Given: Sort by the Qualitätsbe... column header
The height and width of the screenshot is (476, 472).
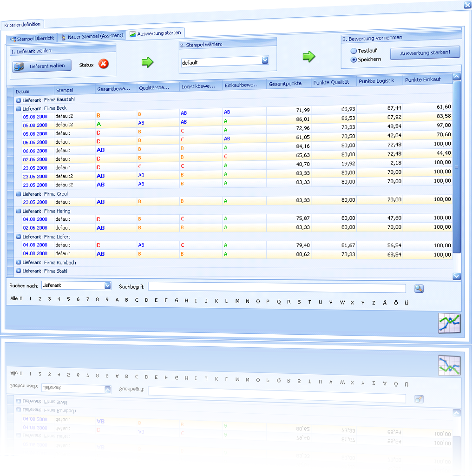Looking at the screenshot, I should [x=158, y=87].
